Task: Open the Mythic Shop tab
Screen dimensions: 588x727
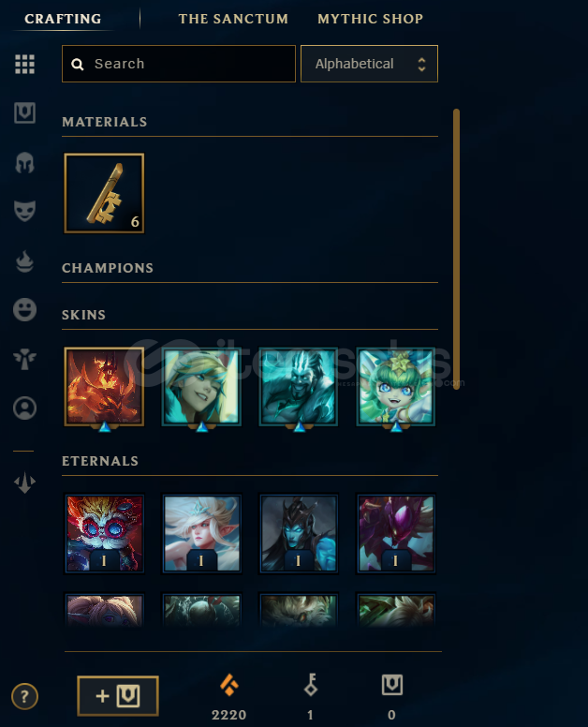Action: click(x=370, y=19)
